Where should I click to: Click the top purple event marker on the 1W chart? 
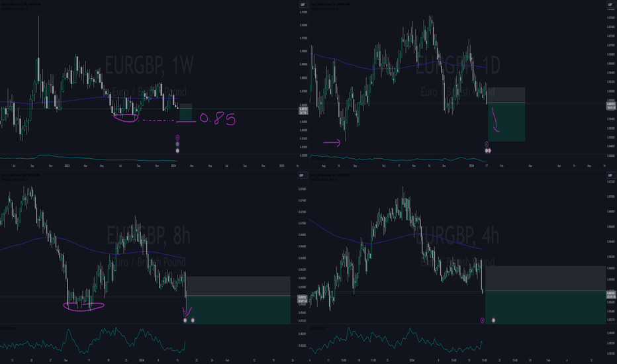[x=177, y=138]
